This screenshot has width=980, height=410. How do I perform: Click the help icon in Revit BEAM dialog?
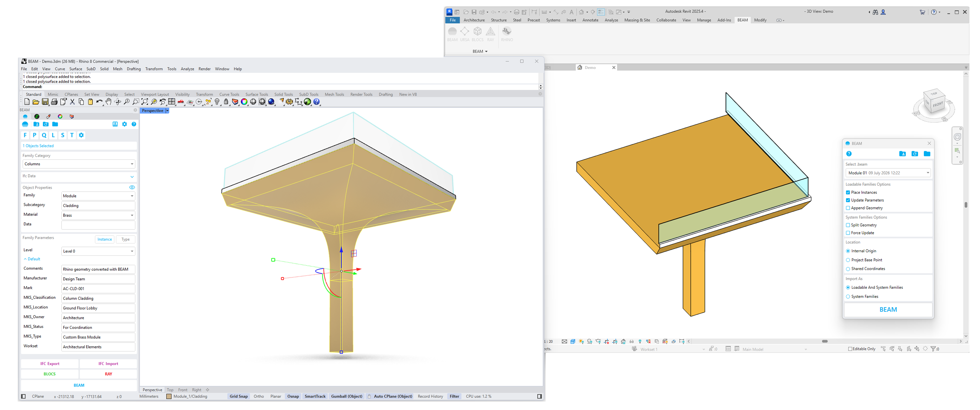[849, 154]
